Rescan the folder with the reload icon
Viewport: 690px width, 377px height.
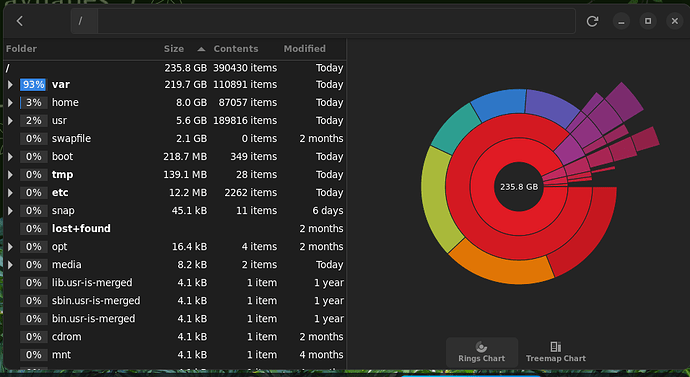coord(592,21)
